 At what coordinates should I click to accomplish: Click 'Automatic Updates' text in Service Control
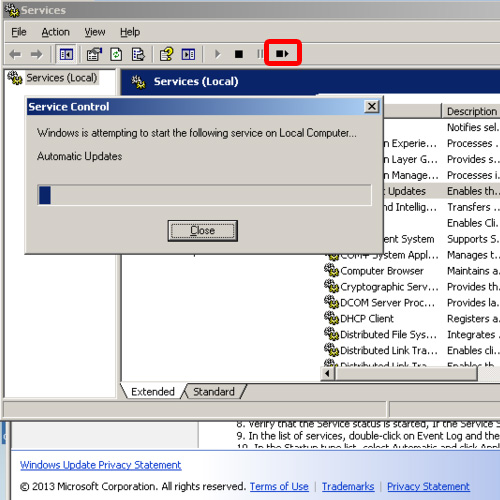point(79,156)
